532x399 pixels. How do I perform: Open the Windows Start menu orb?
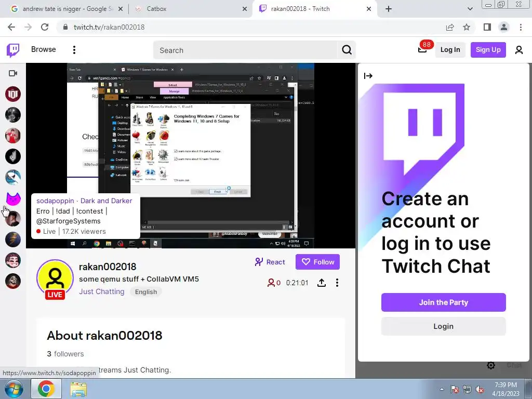pyautogui.click(x=14, y=389)
